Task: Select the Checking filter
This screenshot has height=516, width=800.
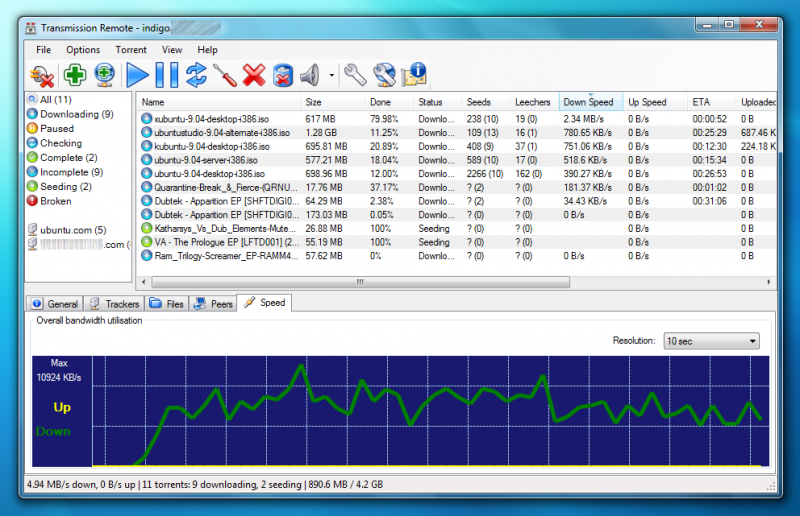Action: [55, 143]
